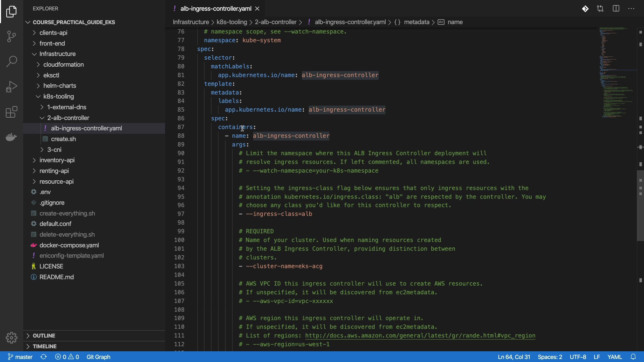Screen dimensions: 644x362
Task: Open Run and Debug view
Action: [11, 87]
